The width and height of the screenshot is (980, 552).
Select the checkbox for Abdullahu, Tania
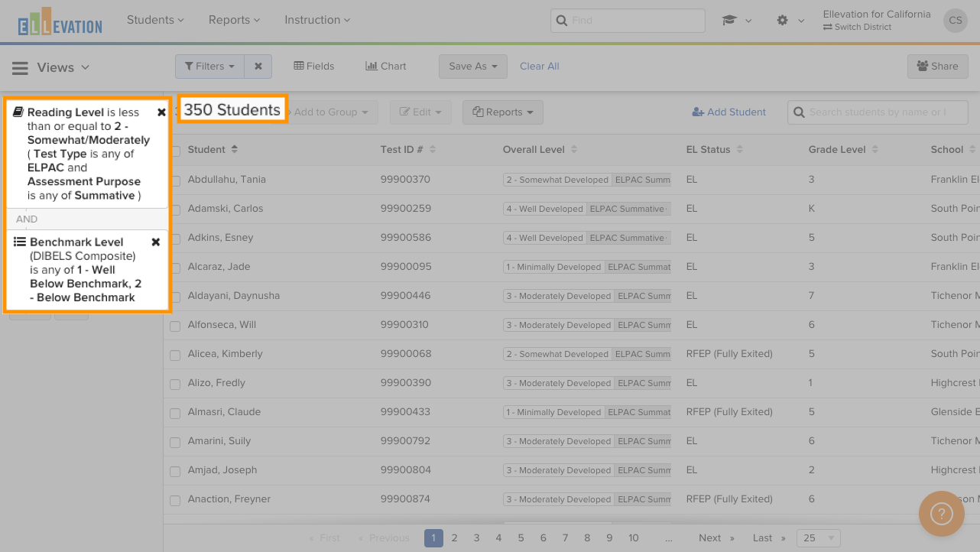point(175,180)
